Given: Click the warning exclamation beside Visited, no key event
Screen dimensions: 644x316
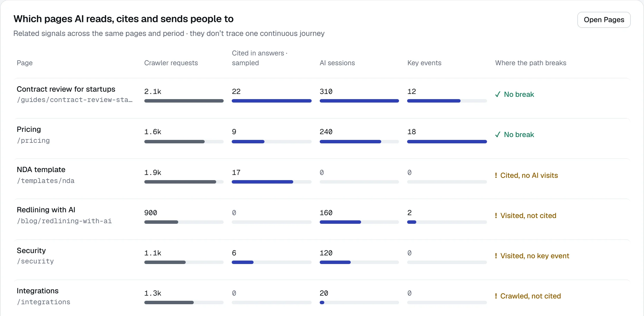Looking at the screenshot, I should pyautogui.click(x=496, y=256).
